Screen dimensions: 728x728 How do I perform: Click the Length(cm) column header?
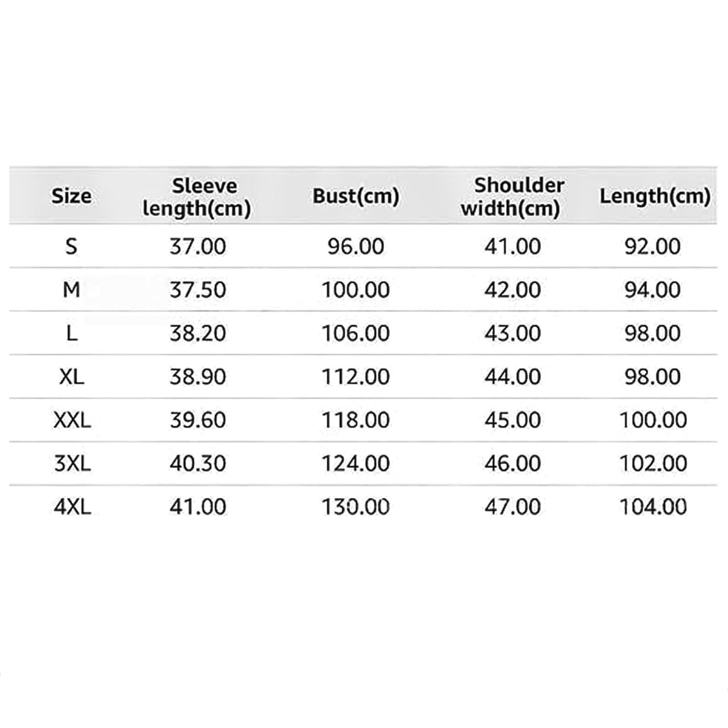pyautogui.click(x=655, y=197)
